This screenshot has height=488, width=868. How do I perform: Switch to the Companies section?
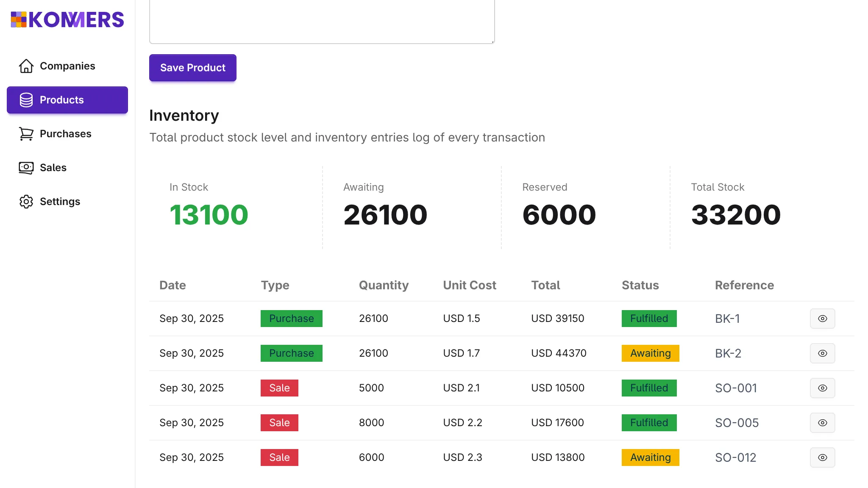point(67,66)
